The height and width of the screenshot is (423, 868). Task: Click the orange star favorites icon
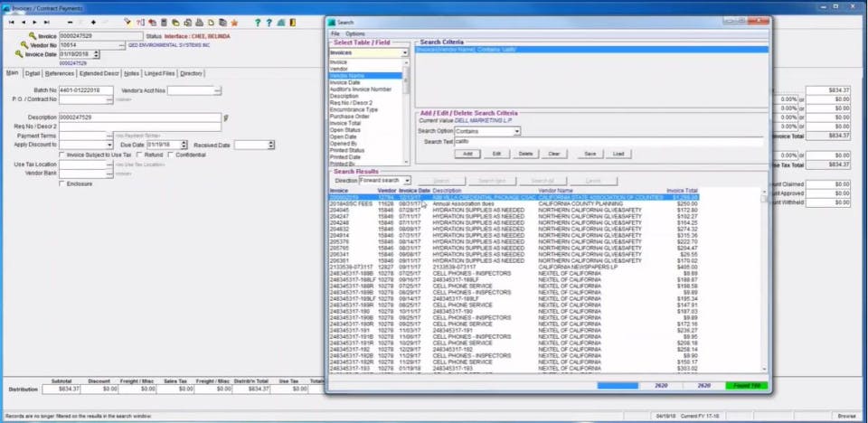(234, 23)
